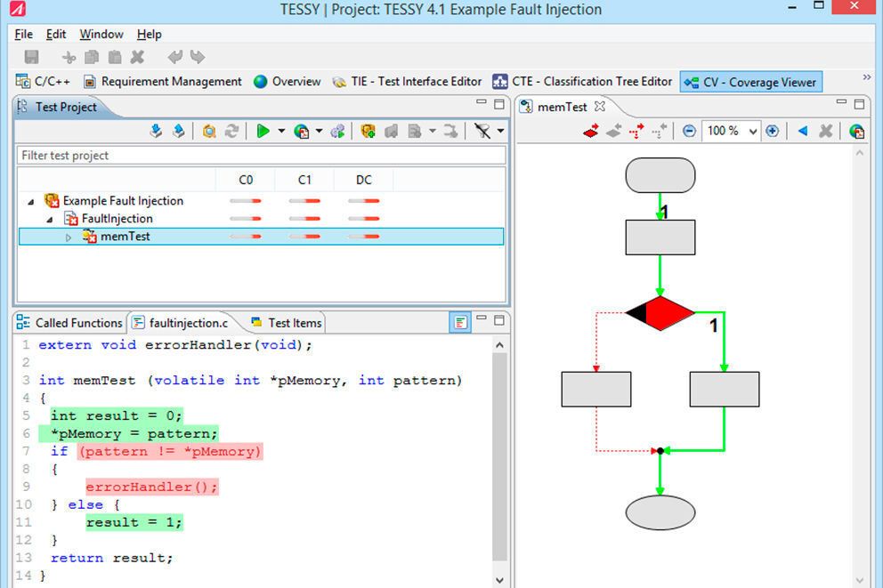This screenshot has height=588, width=883.
Task: Click the blue back arrow in Coverage Viewer
Action: pyautogui.click(x=802, y=132)
